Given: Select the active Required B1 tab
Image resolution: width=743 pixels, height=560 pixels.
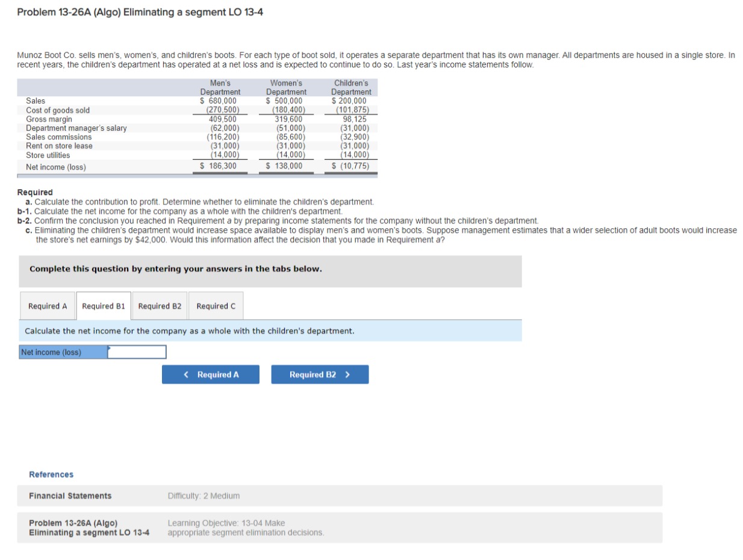Looking at the screenshot, I should pyautogui.click(x=104, y=305).
